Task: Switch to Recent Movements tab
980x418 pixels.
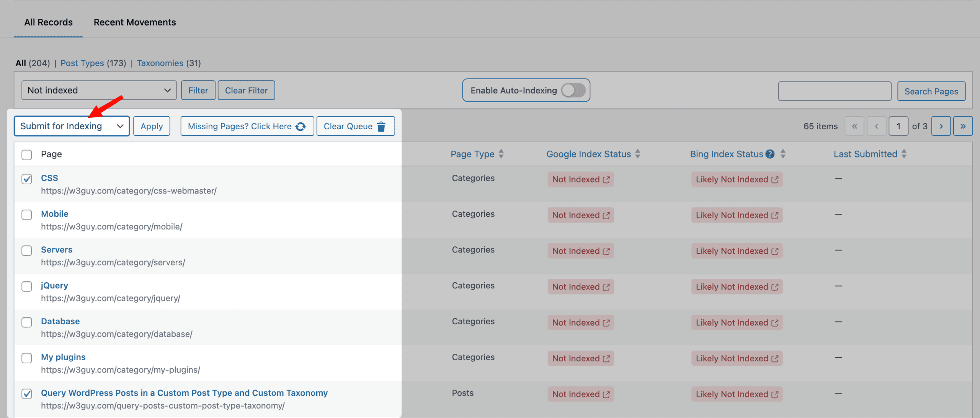Action: pos(135,22)
